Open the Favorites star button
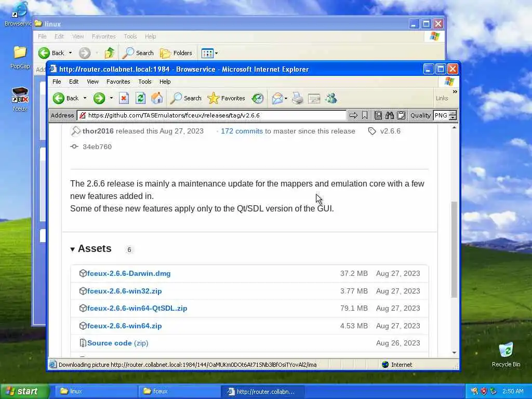This screenshot has height=399, width=532. point(226,98)
